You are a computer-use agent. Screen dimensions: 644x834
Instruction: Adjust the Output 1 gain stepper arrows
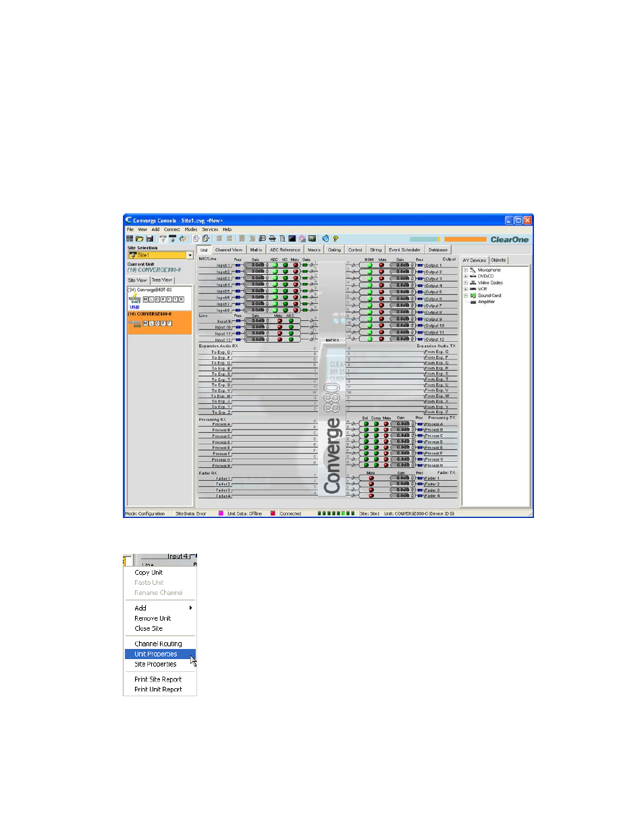point(412,265)
